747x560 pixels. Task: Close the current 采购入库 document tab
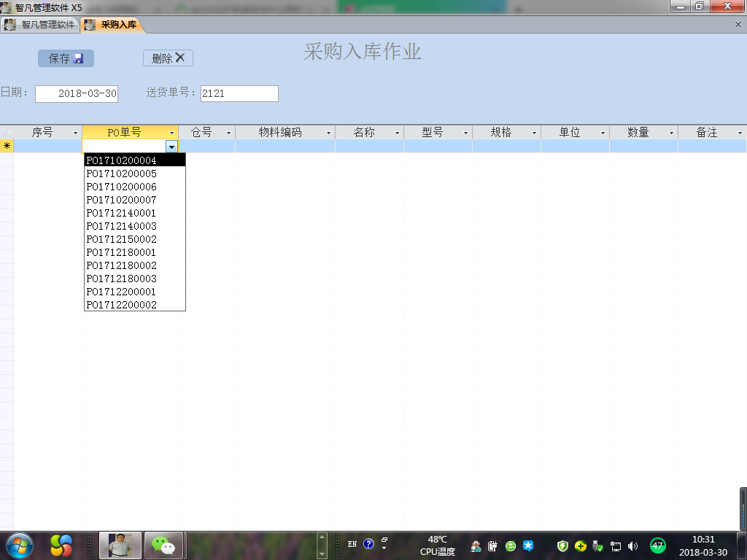click(738, 25)
